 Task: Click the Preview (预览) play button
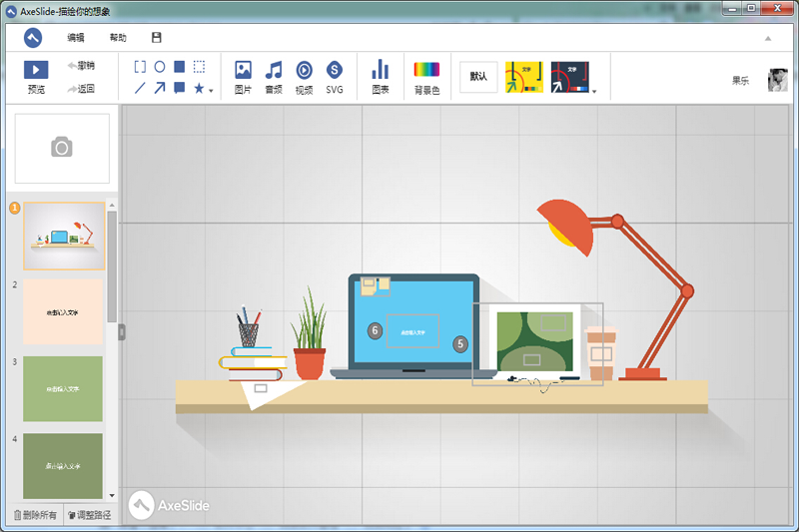[x=36, y=70]
